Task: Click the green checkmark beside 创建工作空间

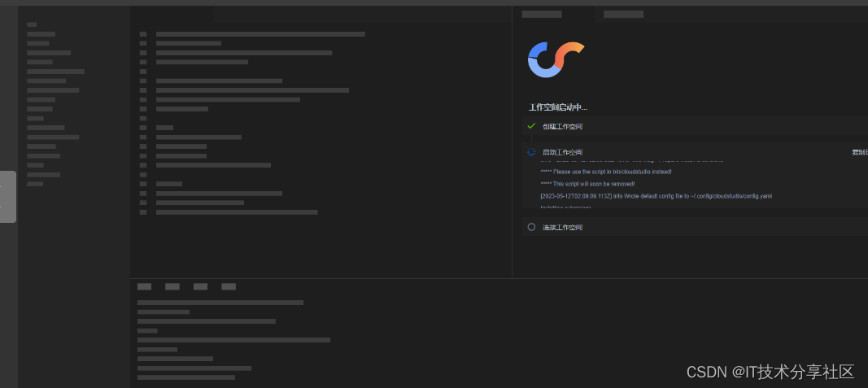Action: (x=531, y=126)
